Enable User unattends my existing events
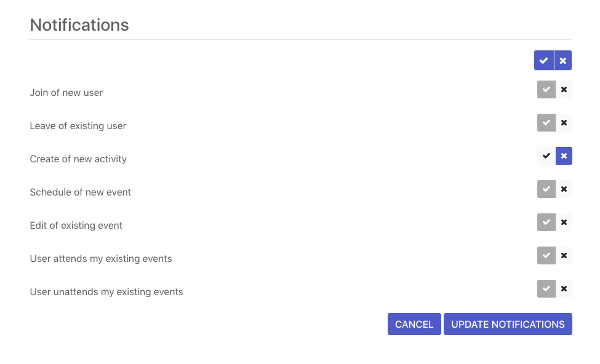Screen dimensions: 600x364 [546, 289]
